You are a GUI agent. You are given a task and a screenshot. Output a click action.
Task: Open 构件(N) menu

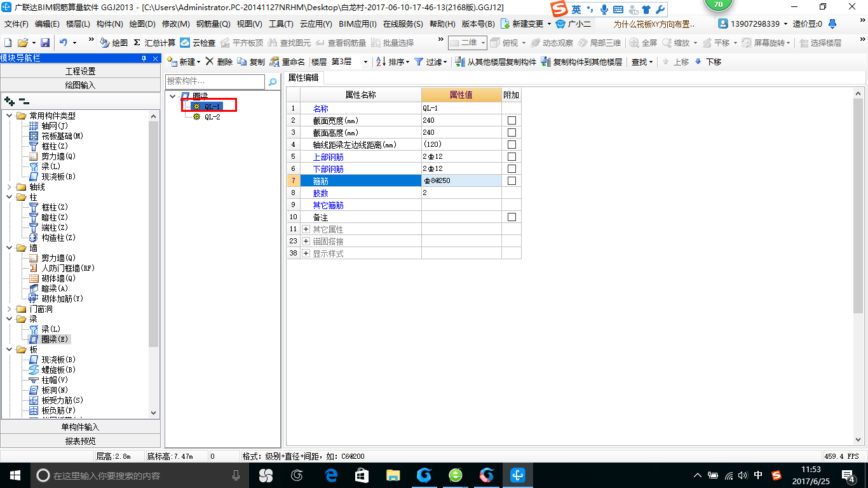click(110, 24)
